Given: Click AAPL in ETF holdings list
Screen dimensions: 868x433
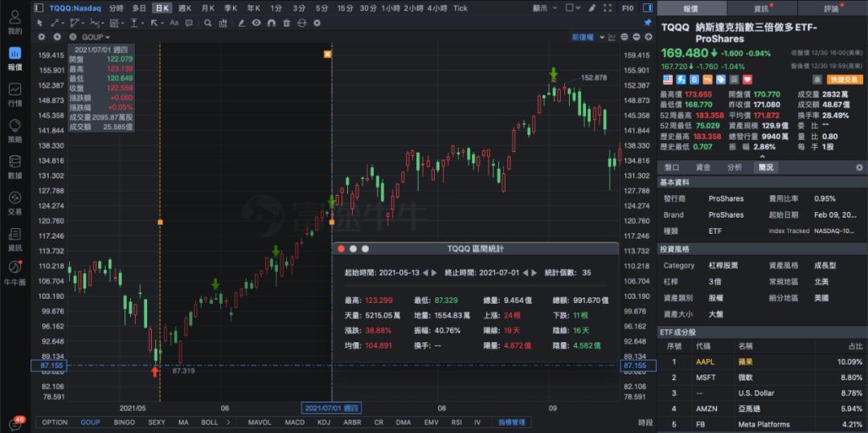Looking at the screenshot, I should click(706, 362).
